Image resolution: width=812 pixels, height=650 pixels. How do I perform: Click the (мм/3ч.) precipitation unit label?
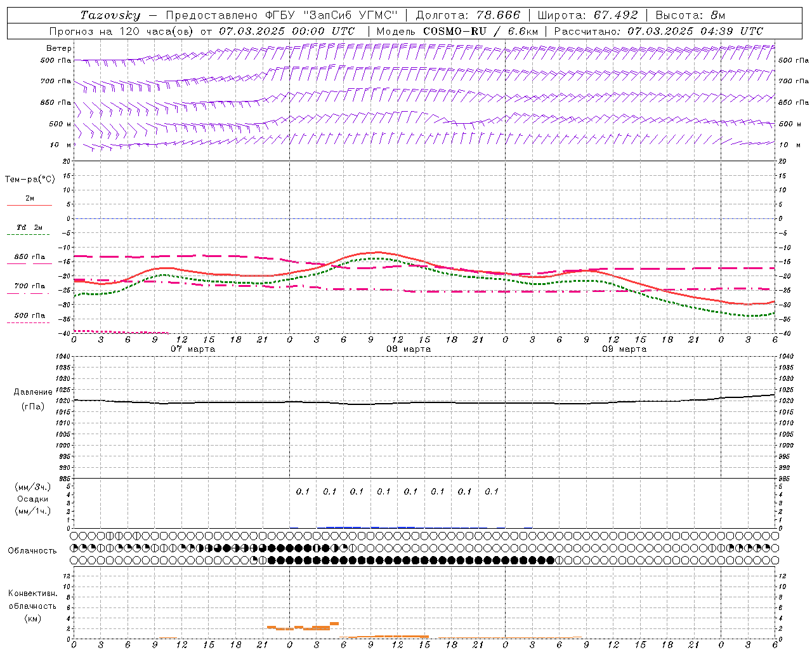pyautogui.click(x=33, y=487)
